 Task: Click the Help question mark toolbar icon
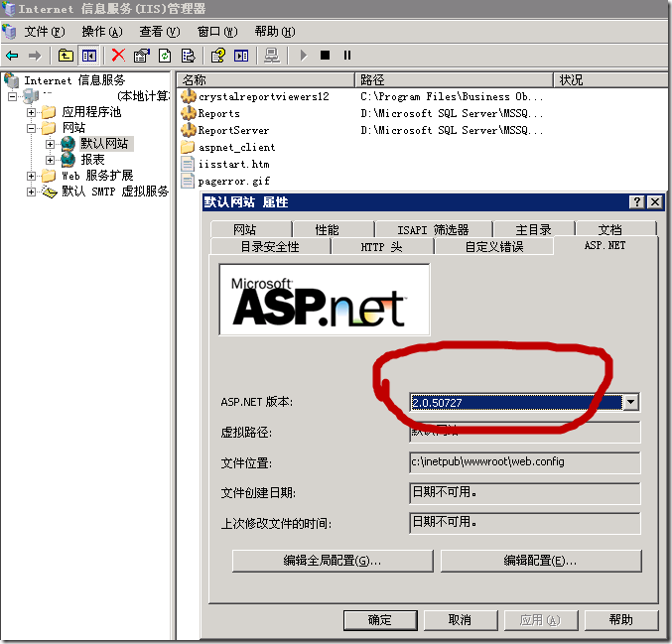218,56
